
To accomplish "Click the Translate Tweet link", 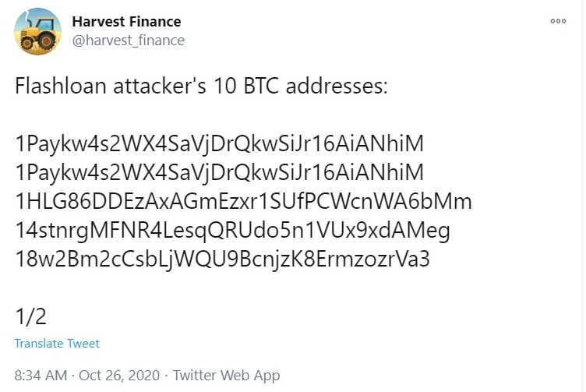I will pyautogui.click(x=57, y=344).
